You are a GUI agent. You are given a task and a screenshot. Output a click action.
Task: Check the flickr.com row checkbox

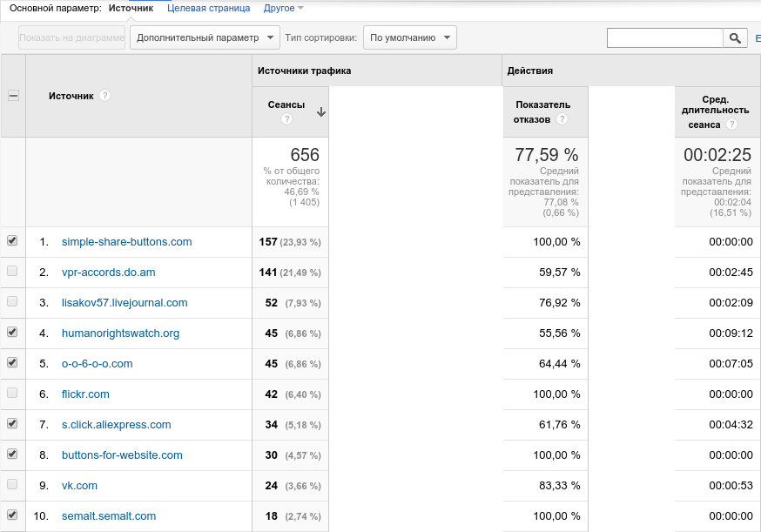(x=12, y=393)
